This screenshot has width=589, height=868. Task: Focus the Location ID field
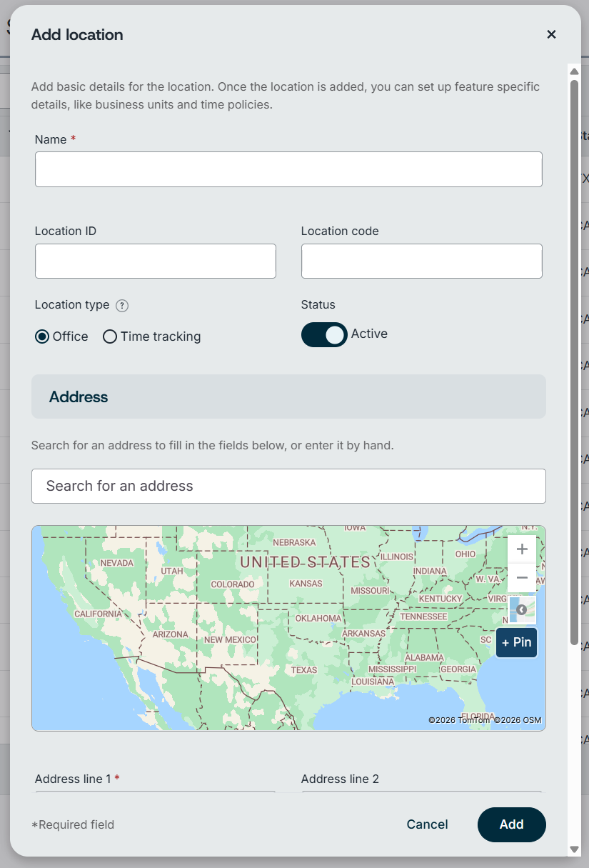click(x=156, y=261)
